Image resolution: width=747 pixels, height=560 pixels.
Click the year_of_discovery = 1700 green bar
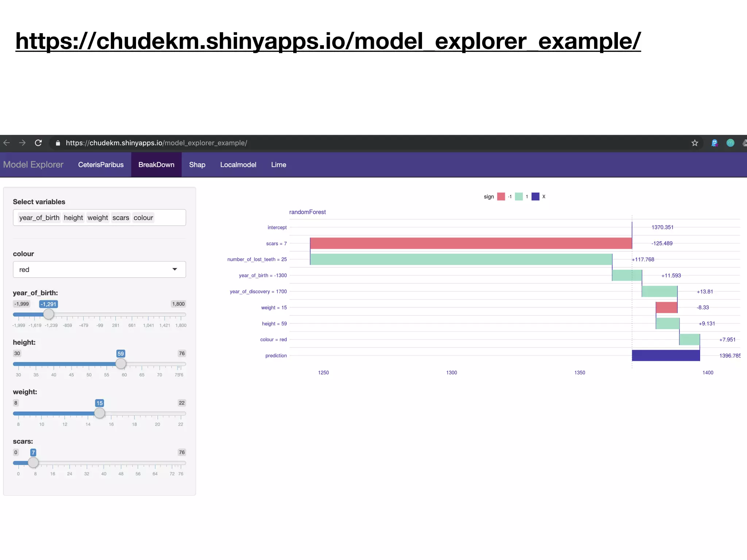tap(659, 291)
